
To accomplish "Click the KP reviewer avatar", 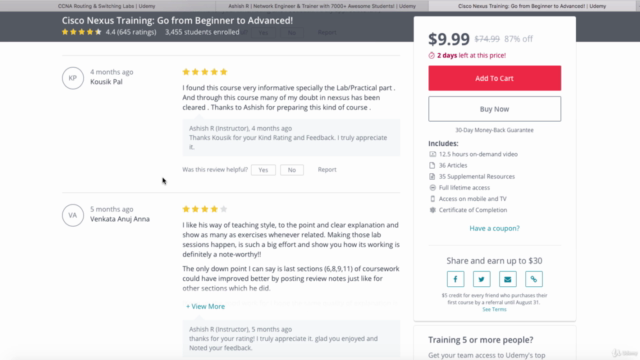I will click(73, 78).
